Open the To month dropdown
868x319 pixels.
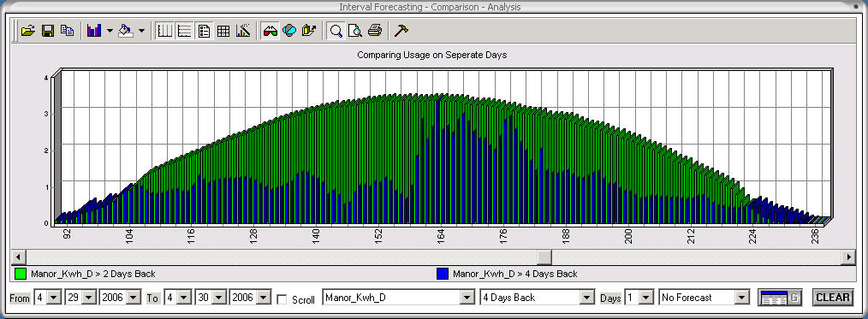184,298
